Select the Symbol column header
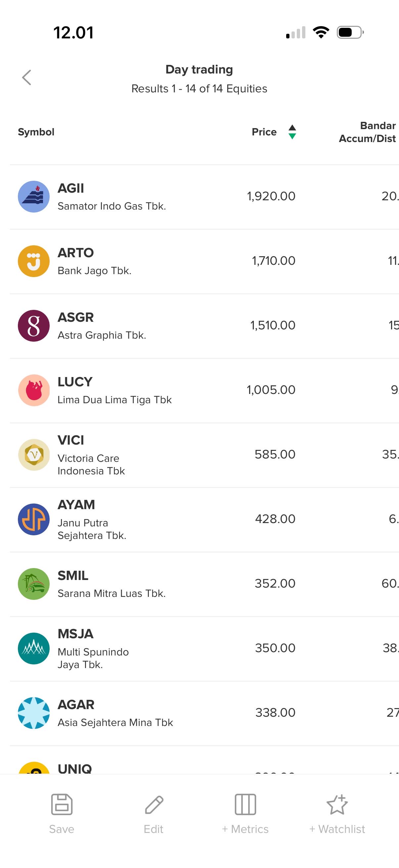Screen dimensions: 399x868 point(36,132)
